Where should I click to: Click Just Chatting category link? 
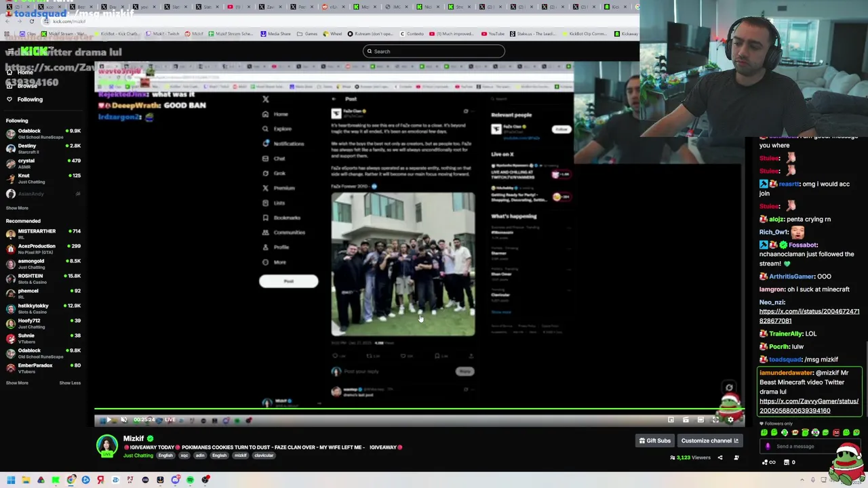click(x=138, y=455)
